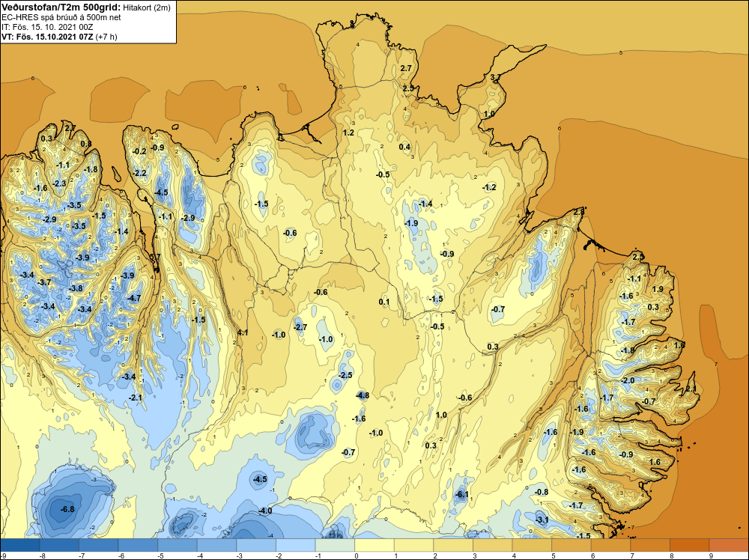Click the legend tick label '-8'
The height and width of the screenshot is (560, 749).
(x=42, y=556)
